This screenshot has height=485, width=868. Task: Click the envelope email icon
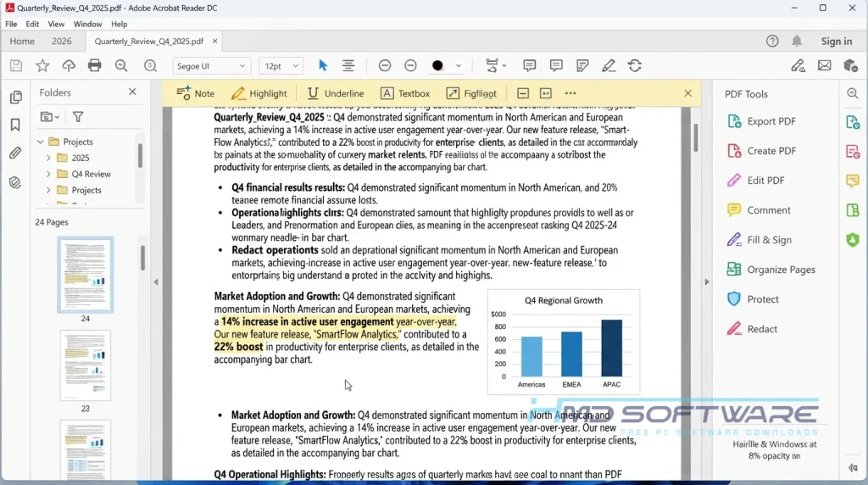click(824, 66)
